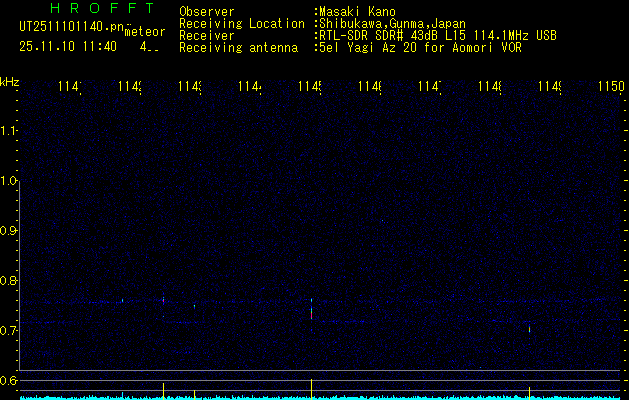Click the 0.9 frequency axis label
This screenshot has height=400, width=629.
click(9, 231)
